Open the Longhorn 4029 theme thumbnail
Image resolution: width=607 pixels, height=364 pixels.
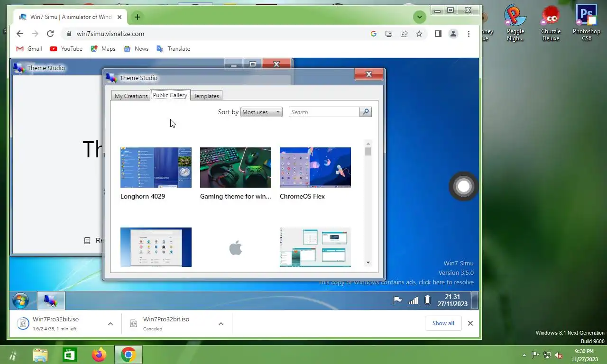156,167
